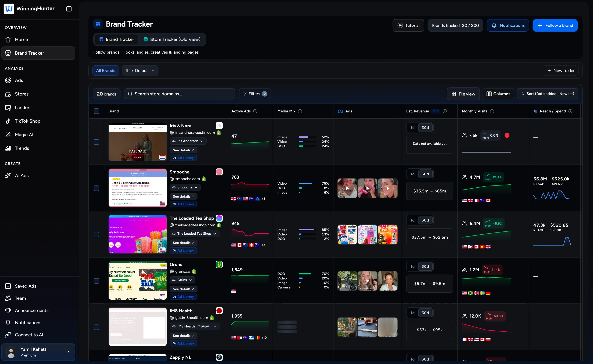The image size is (593, 364).
Task: Toggle the select-all brands checkbox
Action: (x=96, y=111)
